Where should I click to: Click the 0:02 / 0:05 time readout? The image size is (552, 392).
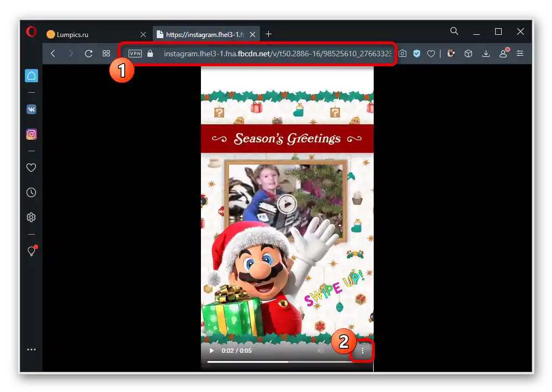[x=237, y=351]
